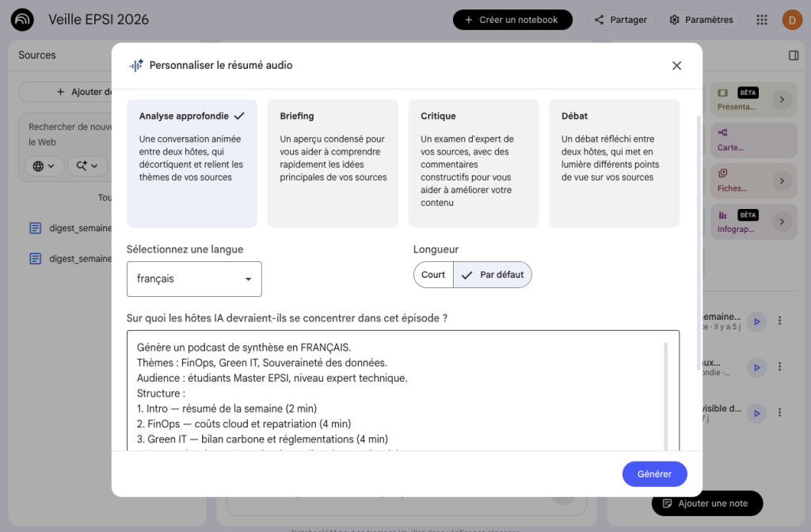Select the Briefing format card
Screen dimensions: 811x532
point(333,163)
